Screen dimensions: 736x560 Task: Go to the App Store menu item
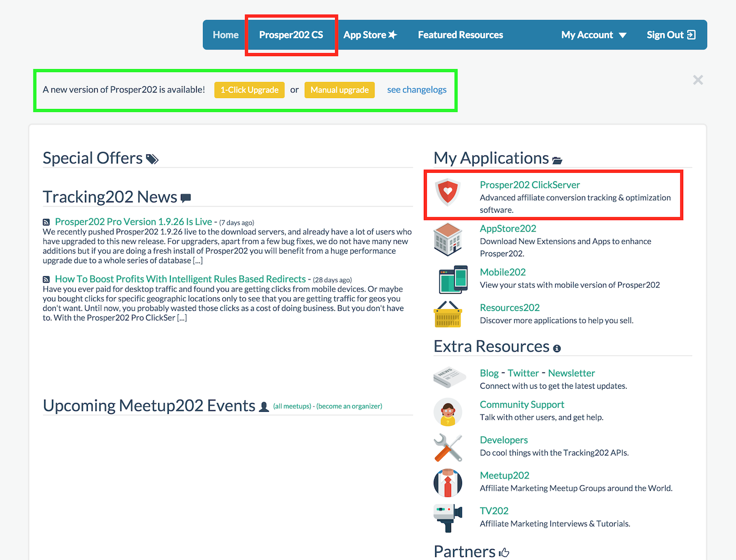370,35
